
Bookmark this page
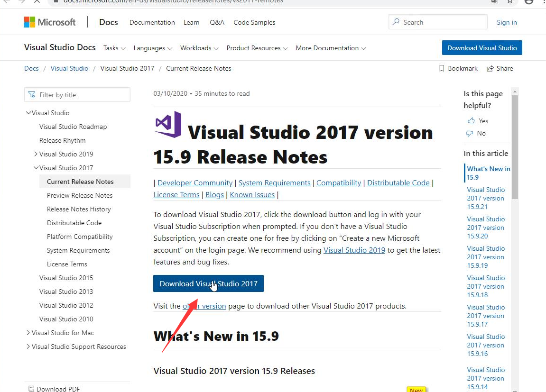458,69
